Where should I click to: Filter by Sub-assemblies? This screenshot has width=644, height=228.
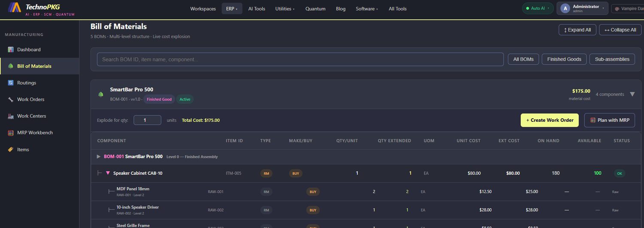(x=612, y=59)
